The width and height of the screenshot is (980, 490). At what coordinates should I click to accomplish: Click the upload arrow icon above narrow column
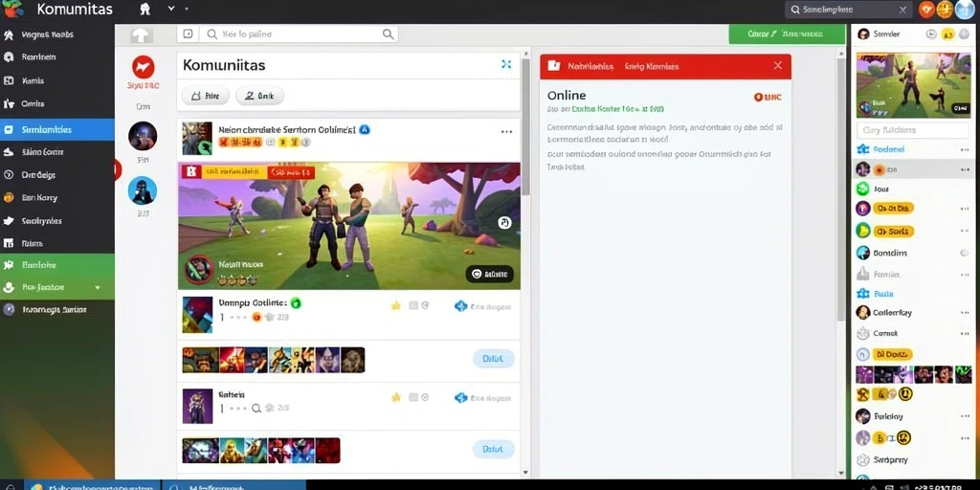coord(142,35)
